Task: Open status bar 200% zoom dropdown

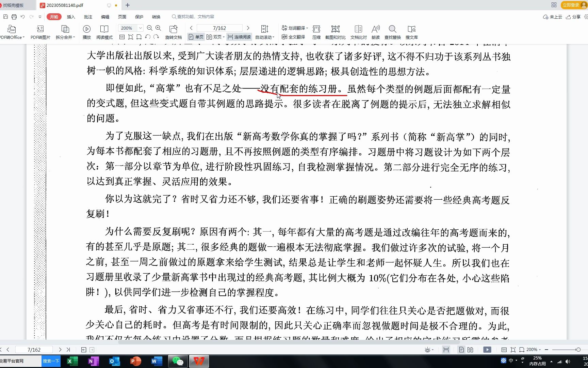Action: pyautogui.click(x=534, y=350)
